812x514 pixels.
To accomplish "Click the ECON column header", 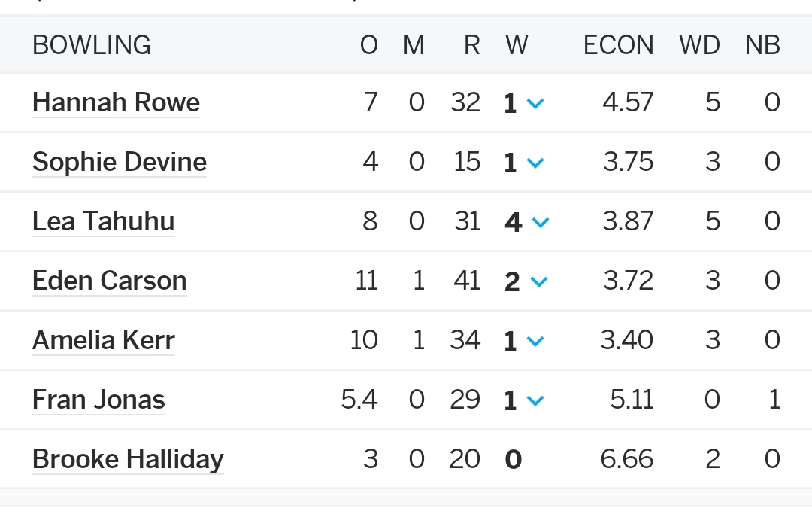I will click(x=618, y=45).
